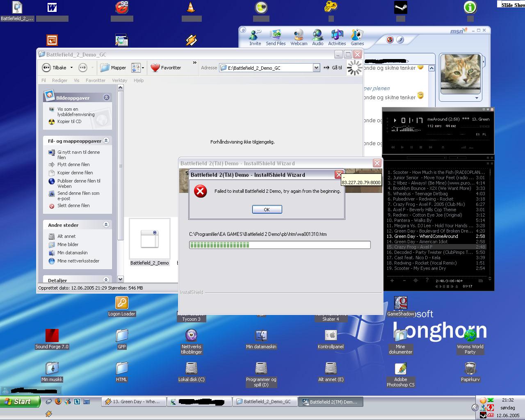This screenshot has height=420, width=525.
Task: Open the Vis menu
Action: [x=77, y=80]
